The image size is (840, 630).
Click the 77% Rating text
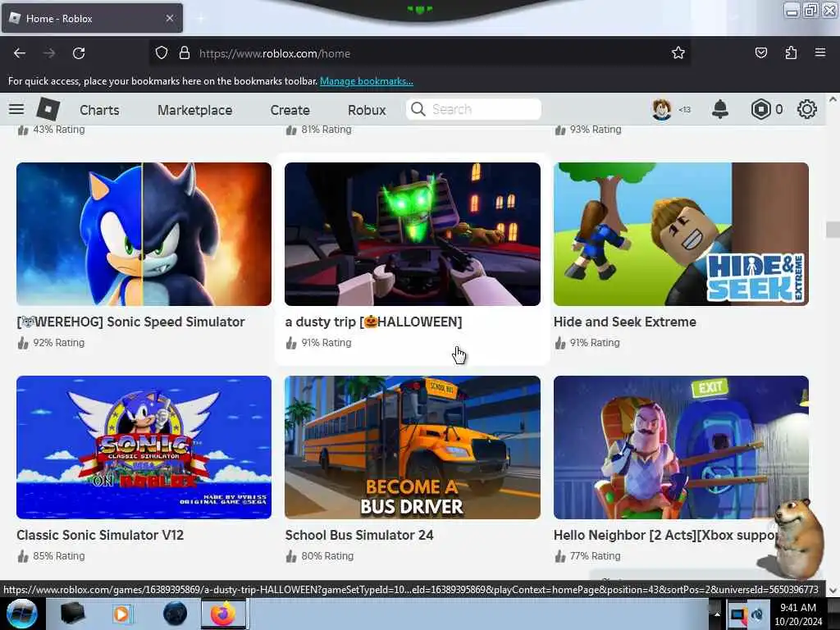[x=596, y=555]
